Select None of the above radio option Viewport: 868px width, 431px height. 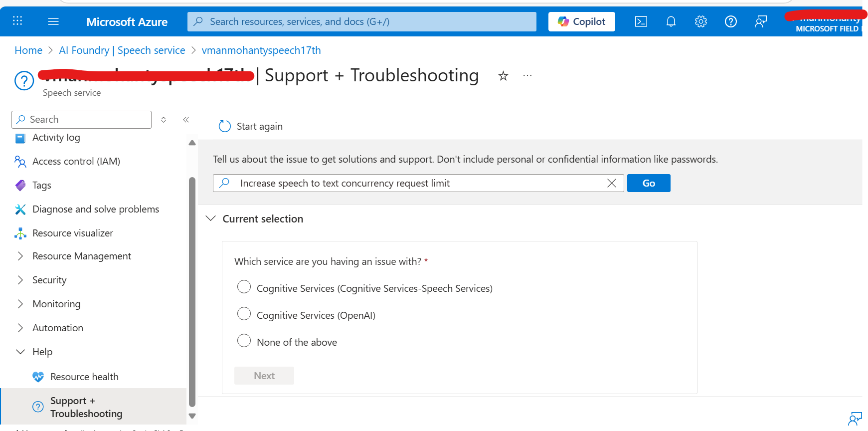point(244,341)
